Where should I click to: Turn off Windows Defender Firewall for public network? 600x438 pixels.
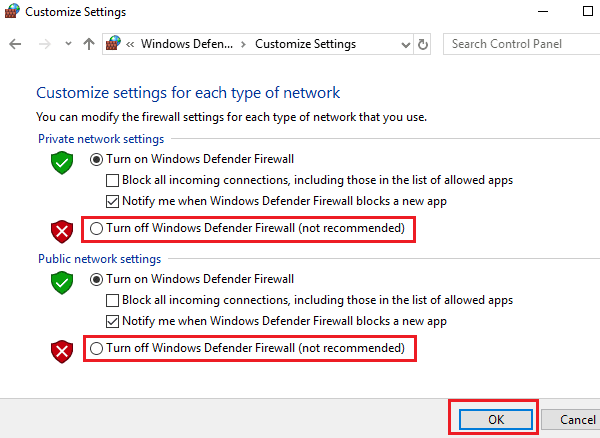(x=97, y=348)
